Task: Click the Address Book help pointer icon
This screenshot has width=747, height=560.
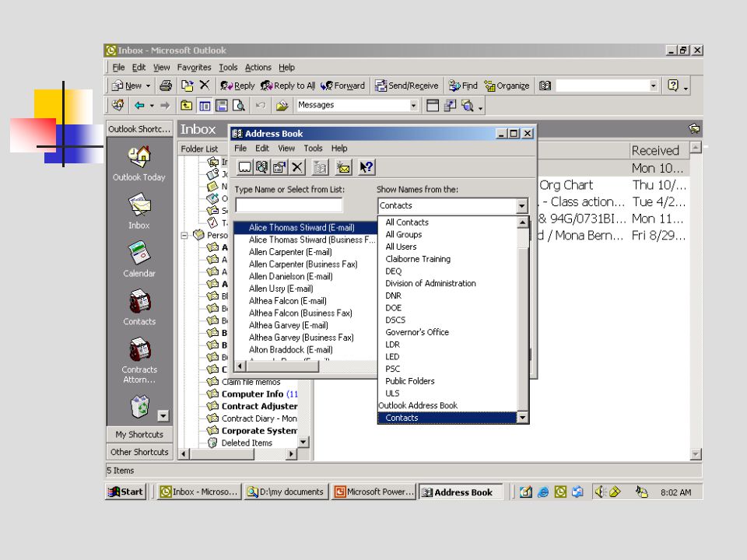Action: click(x=366, y=167)
